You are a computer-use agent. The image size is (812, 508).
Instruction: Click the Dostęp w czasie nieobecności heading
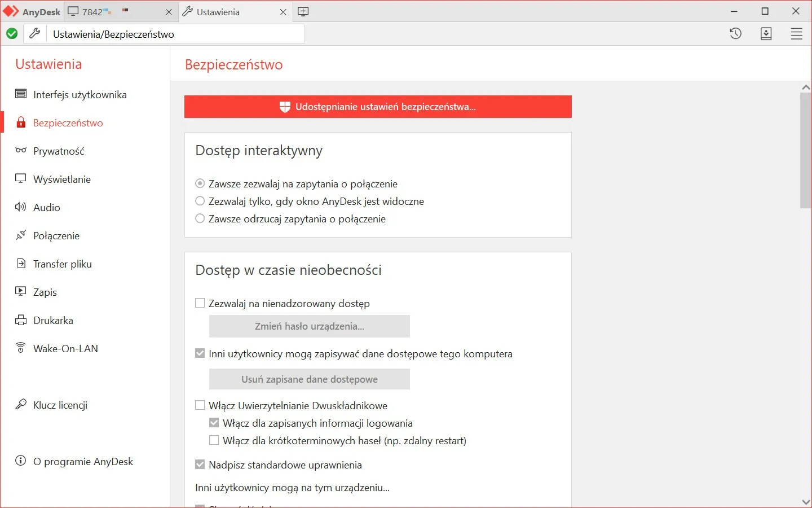tap(288, 270)
